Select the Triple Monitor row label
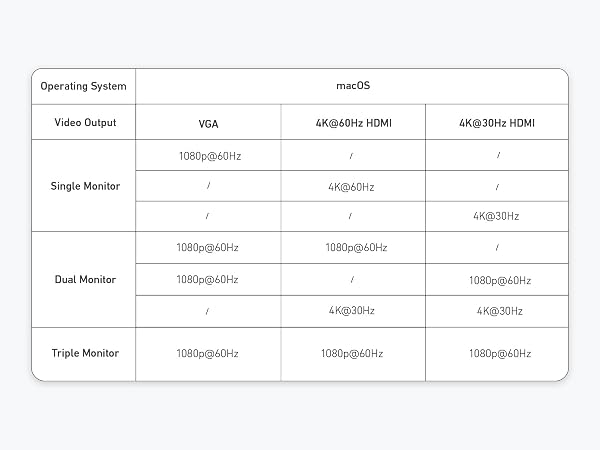Screen dimensions: 600x450 pyautogui.click(x=83, y=354)
